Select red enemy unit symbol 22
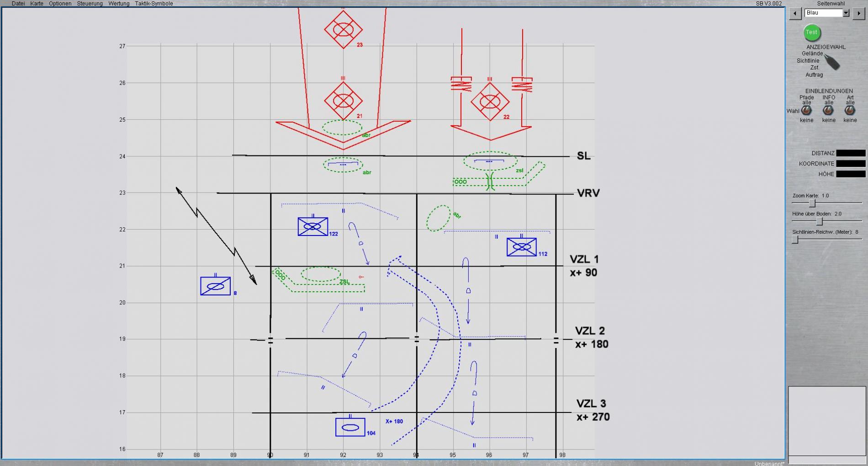This screenshot has width=868, height=466. 490,102
